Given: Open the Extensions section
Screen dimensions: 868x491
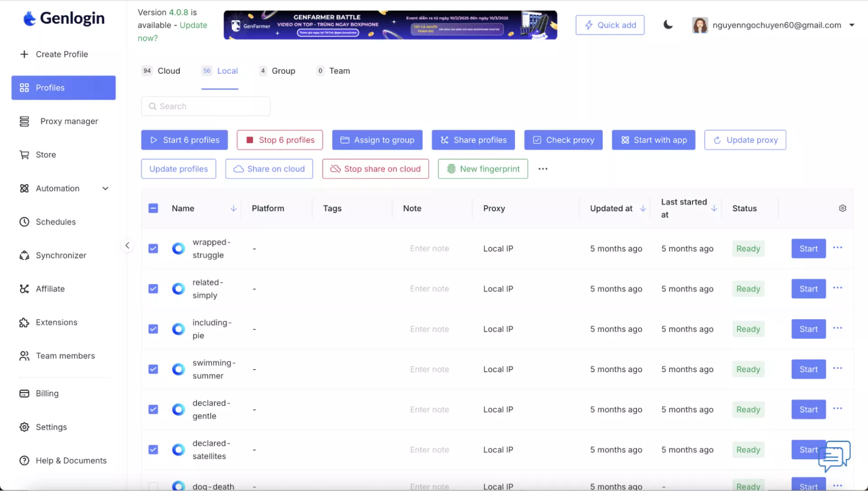Looking at the screenshot, I should point(56,322).
